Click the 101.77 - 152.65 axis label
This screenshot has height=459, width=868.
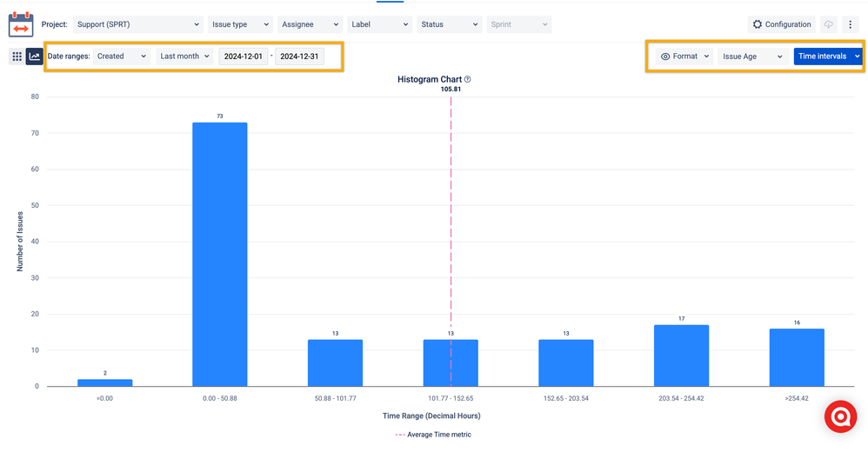click(x=451, y=398)
